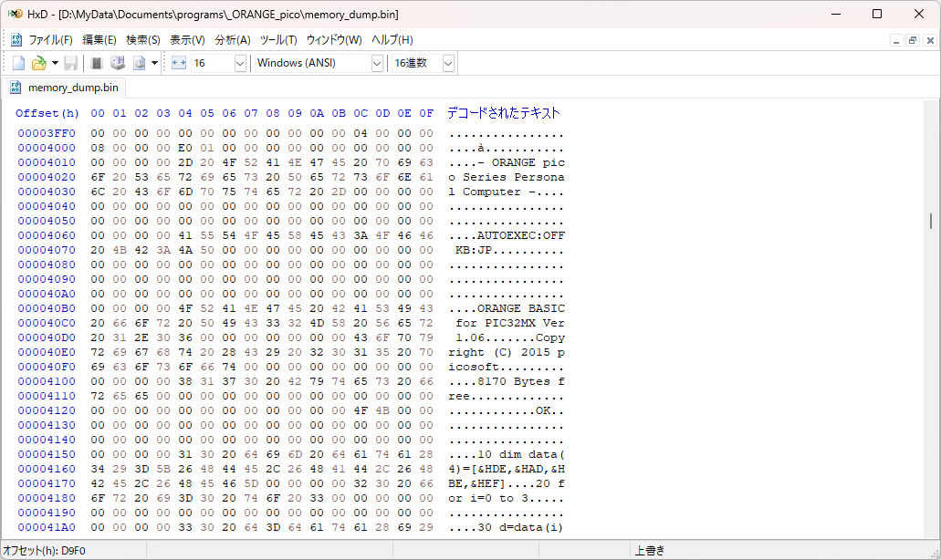Click the Windows (ANSI) encoding field
The width and height of the screenshot is (941, 560).
pos(313,63)
